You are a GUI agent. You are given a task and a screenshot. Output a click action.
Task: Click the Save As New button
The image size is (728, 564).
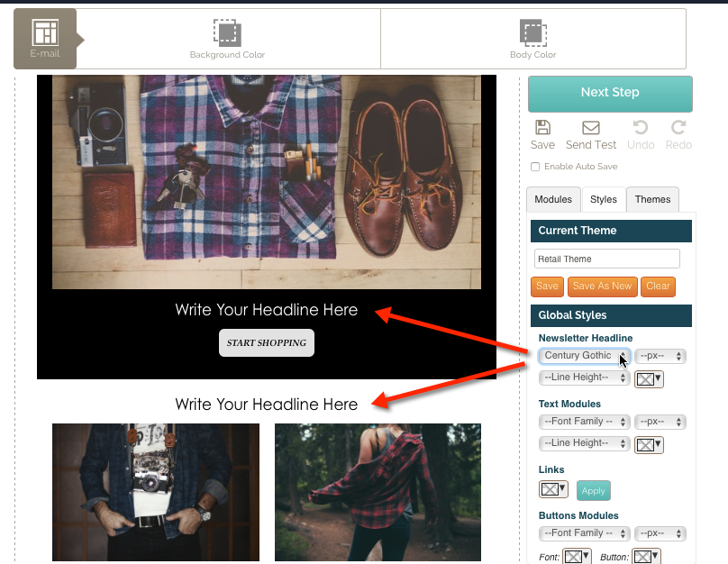(x=602, y=287)
